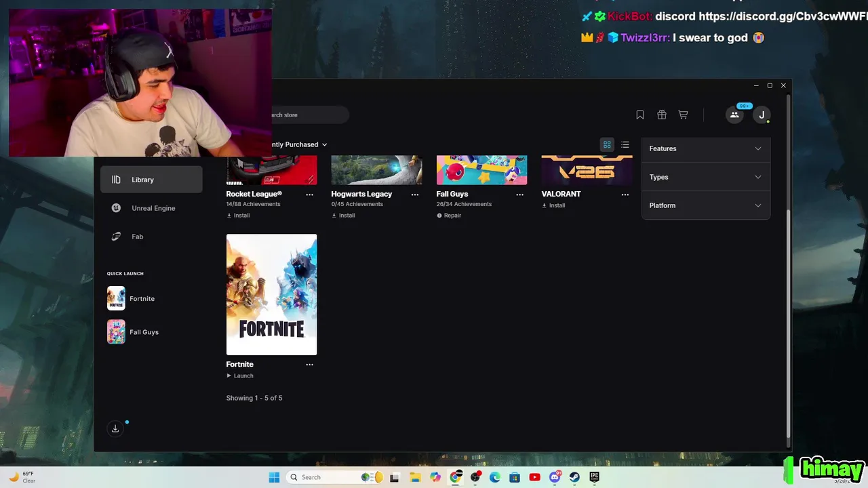Open YouTube in the taskbar
The width and height of the screenshot is (868, 488).
pyautogui.click(x=535, y=477)
